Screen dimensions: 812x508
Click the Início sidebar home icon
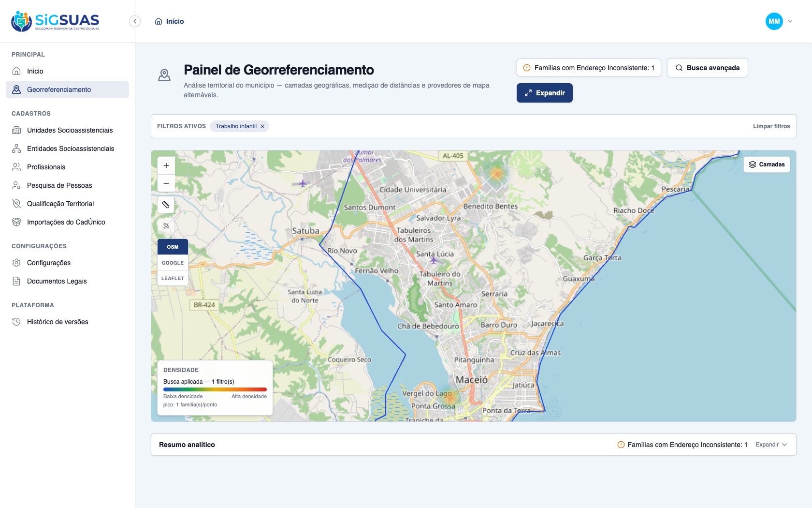coord(16,71)
